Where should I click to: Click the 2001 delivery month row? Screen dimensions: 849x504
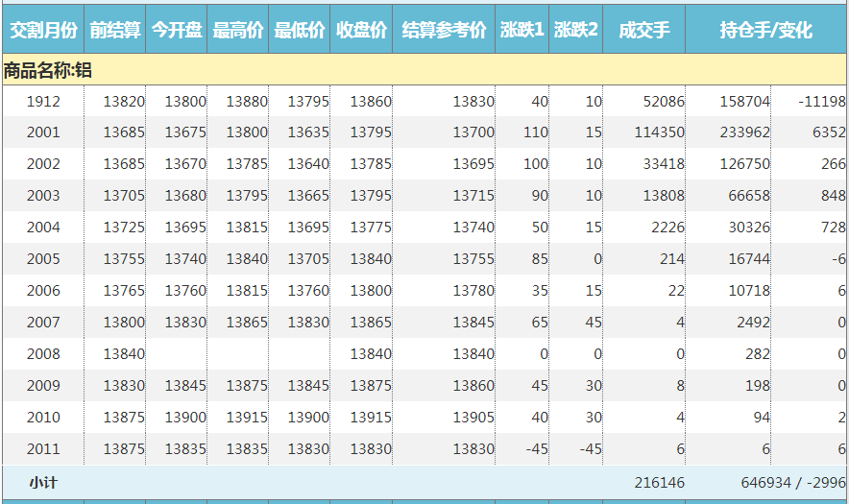pos(42,132)
